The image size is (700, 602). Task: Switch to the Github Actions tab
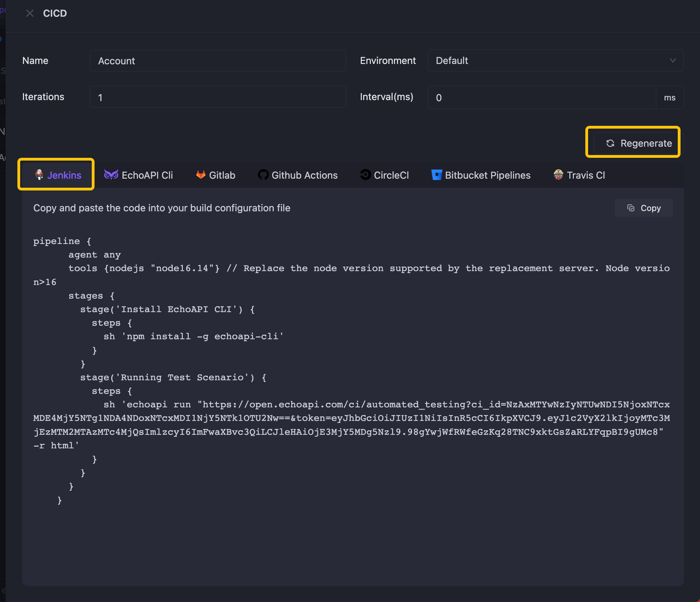(298, 175)
